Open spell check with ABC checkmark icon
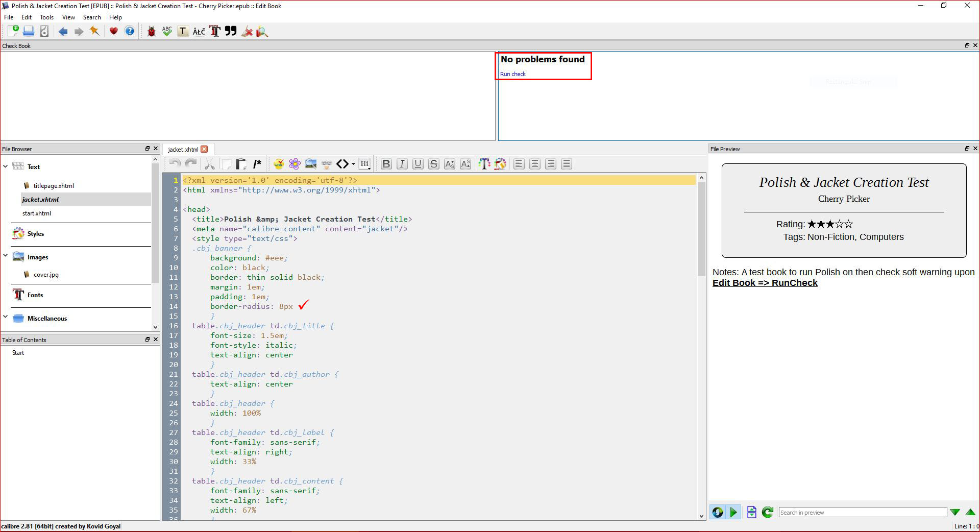The height and width of the screenshot is (532, 980). [x=167, y=32]
